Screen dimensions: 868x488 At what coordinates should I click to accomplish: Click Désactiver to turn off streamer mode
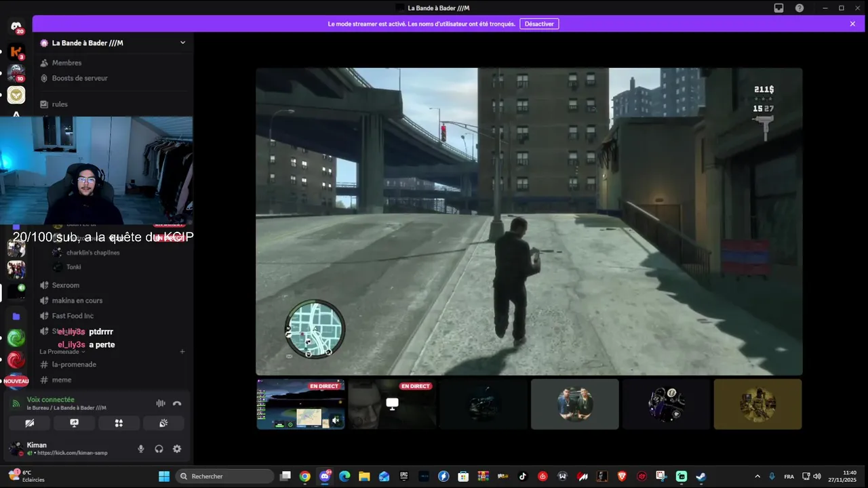click(x=539, y=24)
